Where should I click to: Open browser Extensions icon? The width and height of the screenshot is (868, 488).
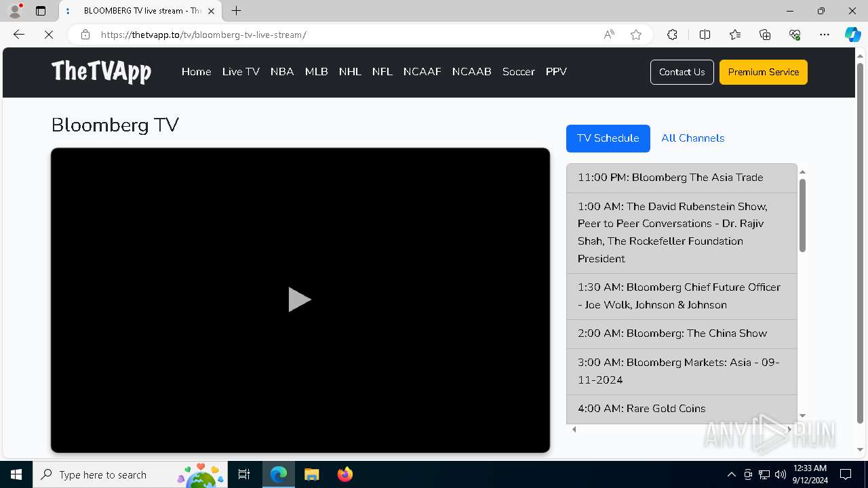[672, 35]
